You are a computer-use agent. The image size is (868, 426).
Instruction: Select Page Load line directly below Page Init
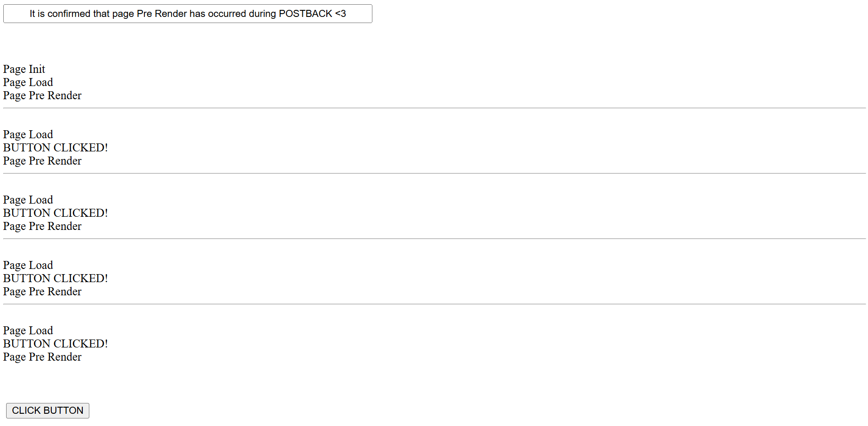point(28,82)
